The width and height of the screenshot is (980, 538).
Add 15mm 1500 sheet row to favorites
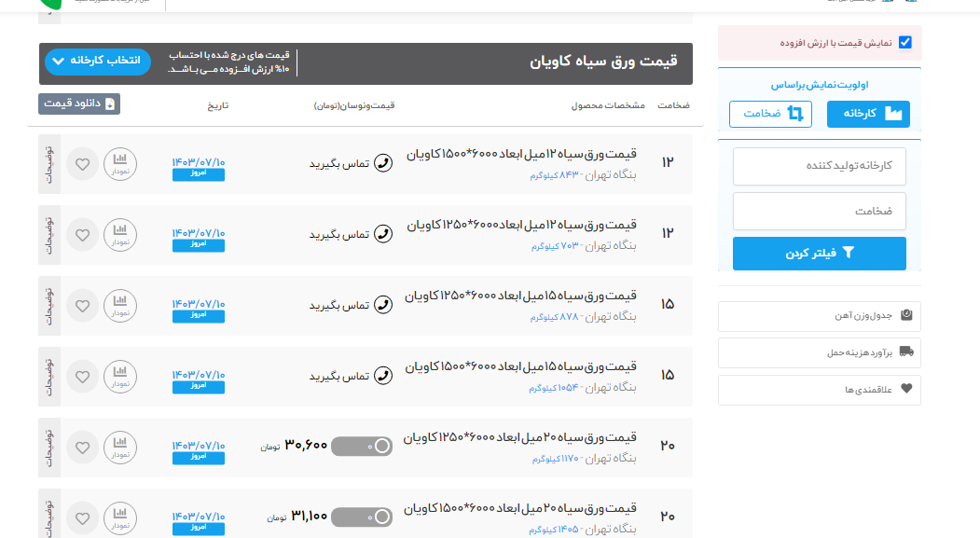[x=82, y=377]
